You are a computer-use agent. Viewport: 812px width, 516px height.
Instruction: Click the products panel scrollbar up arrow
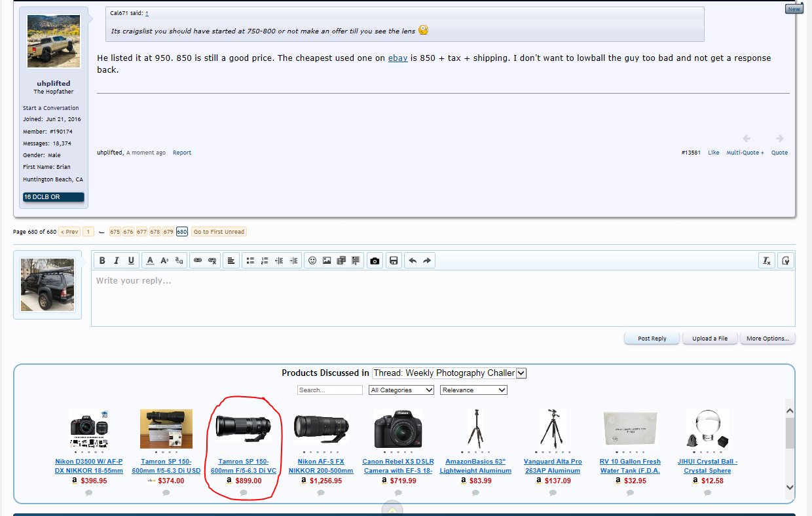pyautogui.click(x=790, y=411)
